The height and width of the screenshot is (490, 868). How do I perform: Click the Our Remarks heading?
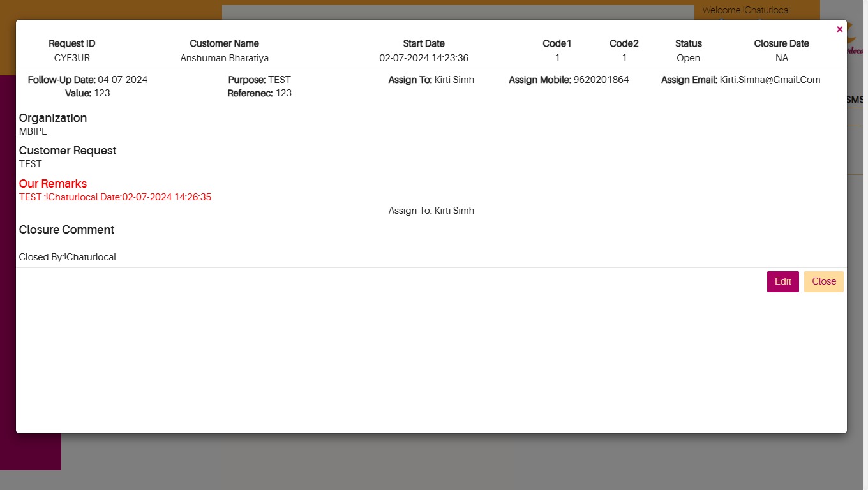53,184
